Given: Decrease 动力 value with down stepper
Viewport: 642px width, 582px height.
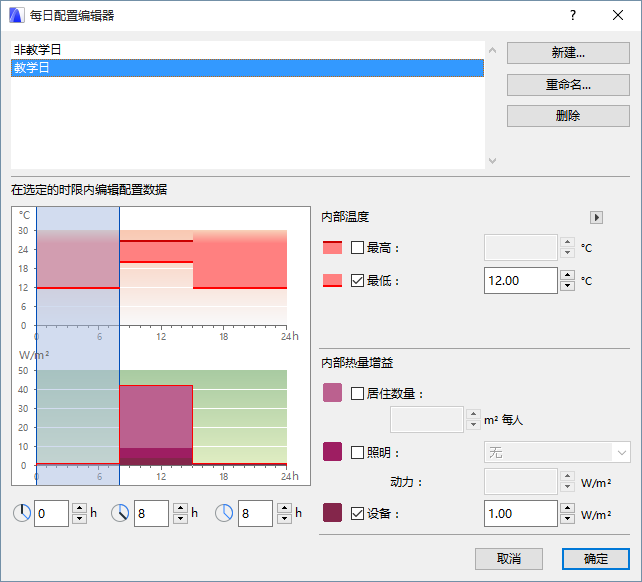Looking at the screenshot, I should pyautogui.click(x=567, y=487).
